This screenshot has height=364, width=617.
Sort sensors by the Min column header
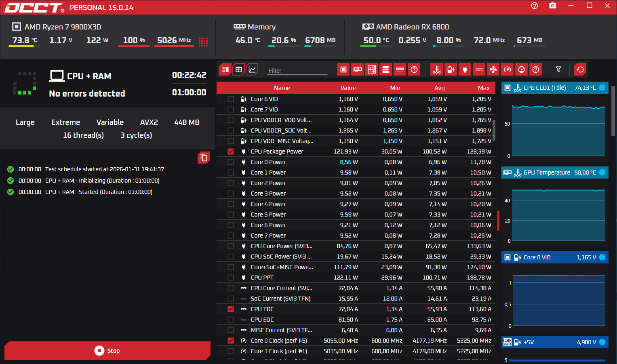pos(395,88)
